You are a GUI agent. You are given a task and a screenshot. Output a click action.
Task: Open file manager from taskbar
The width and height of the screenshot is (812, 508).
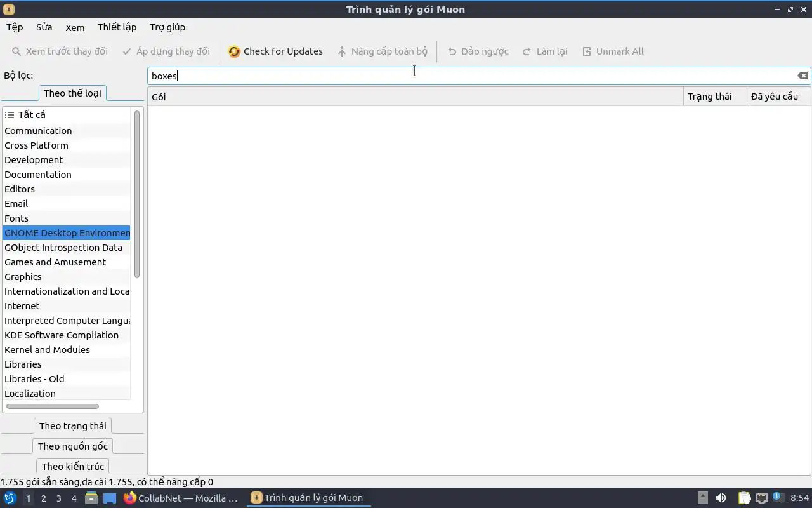click(91, 498)
